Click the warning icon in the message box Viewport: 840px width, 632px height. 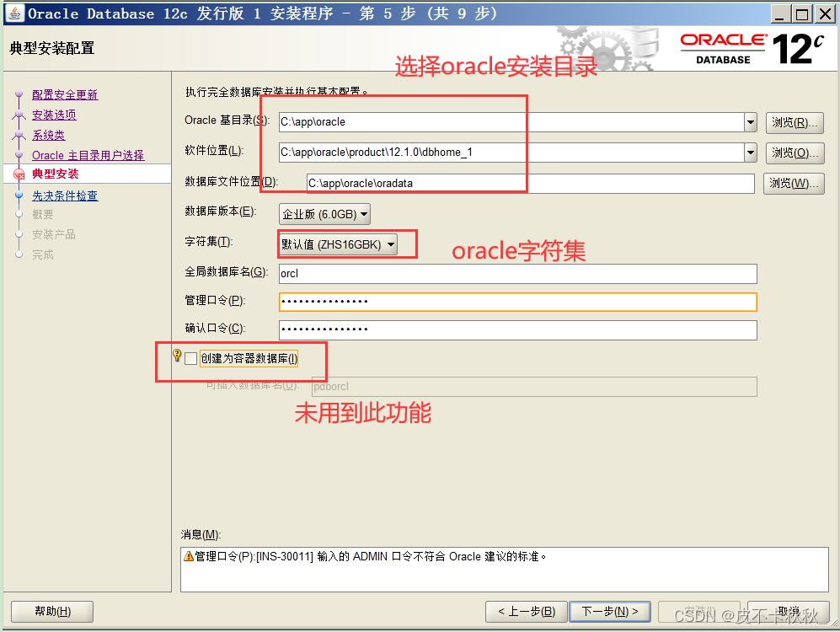[188, 556]
